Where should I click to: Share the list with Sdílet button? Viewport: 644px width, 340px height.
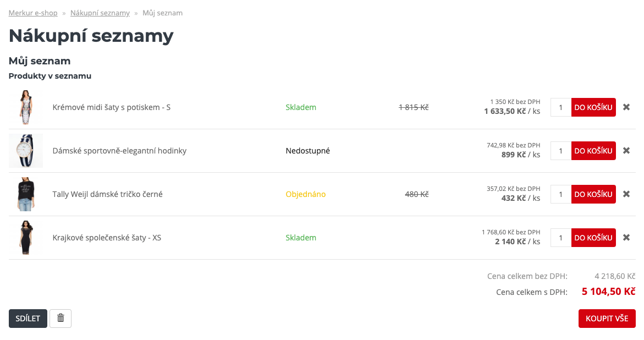click(28, 318)
